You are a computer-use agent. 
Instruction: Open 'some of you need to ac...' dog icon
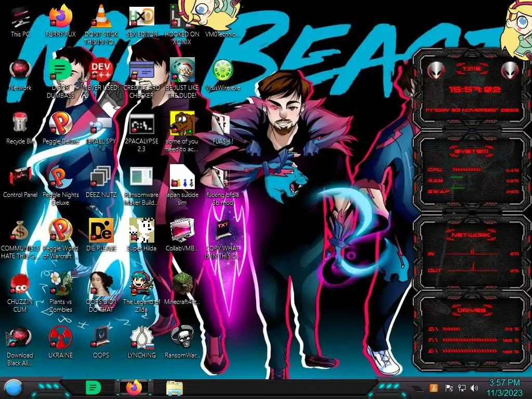tap(182, 132)
